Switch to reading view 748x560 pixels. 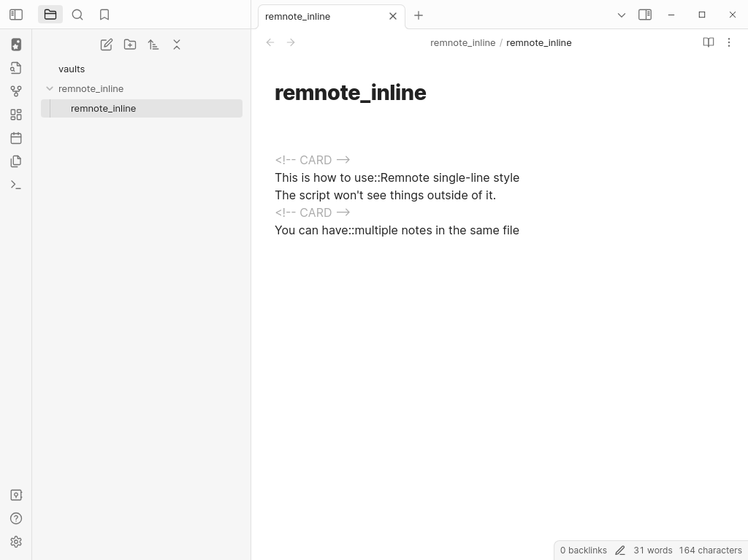click(708, 42)
